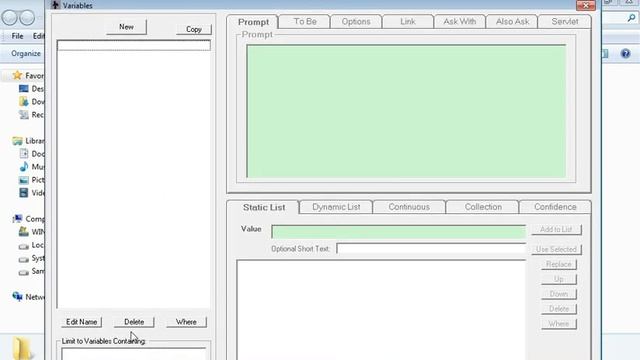
Task: Click the Delete button below variables list
Action: click(x=134, y=322)
